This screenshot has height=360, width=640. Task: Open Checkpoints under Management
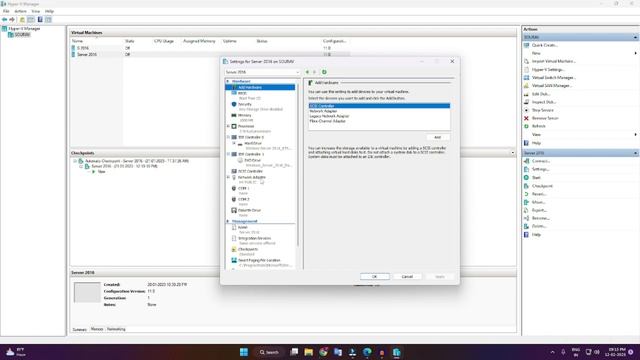coord(248,249)
